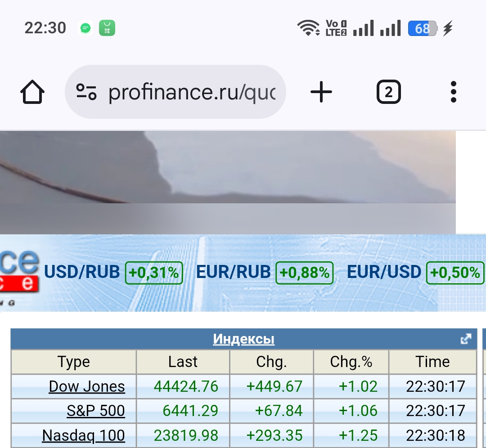Tap the EUR/RUB +0,88% change badge

tap(305, 273)
